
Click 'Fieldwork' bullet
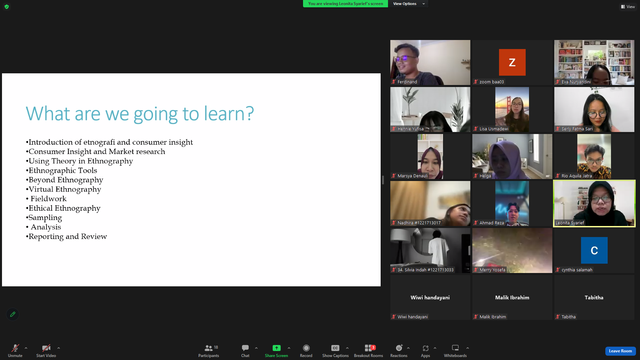point(48,199)
